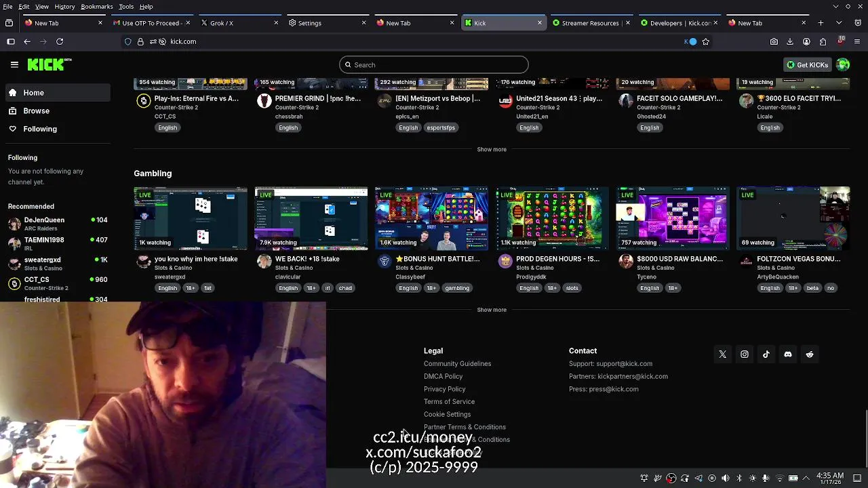Open the Instagram social link

[744, 354]
